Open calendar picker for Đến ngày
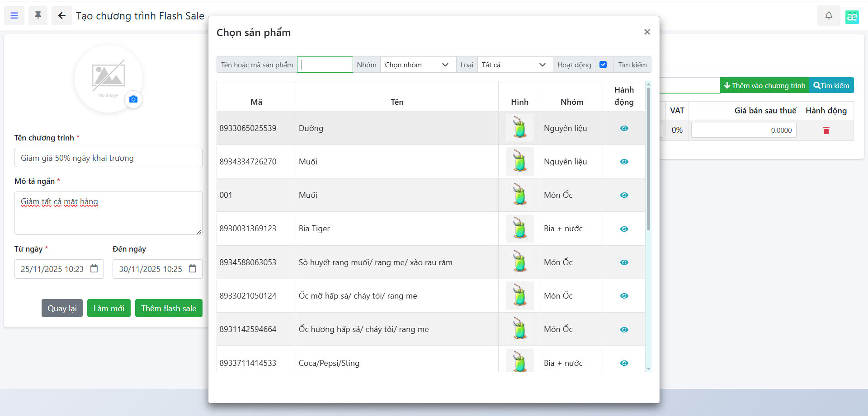 coord(193,269)
